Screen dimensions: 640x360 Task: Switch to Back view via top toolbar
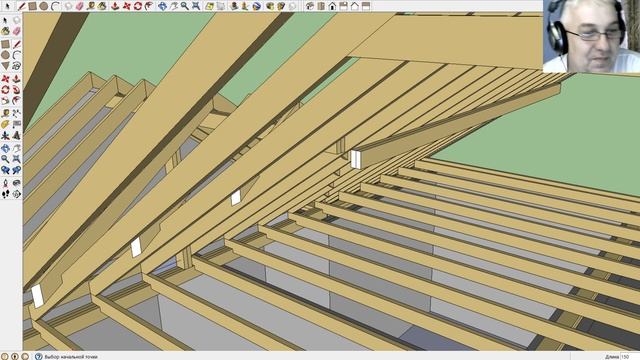355,6
